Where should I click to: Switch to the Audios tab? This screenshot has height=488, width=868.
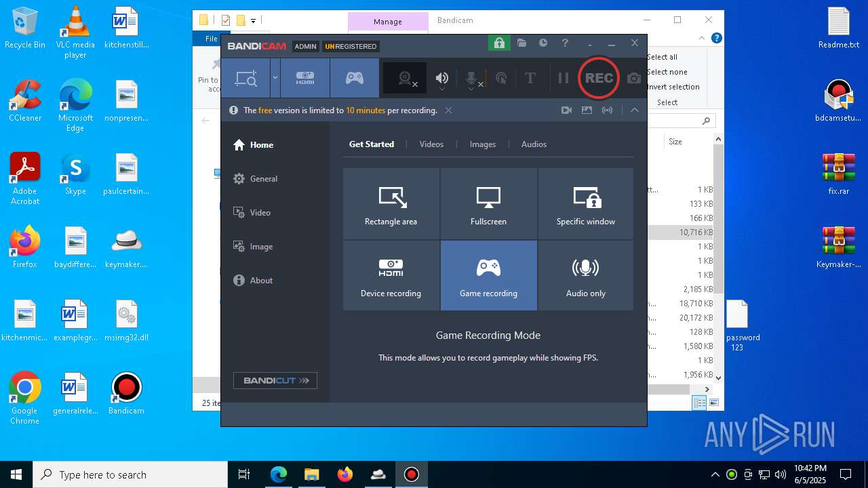[534, 144]
